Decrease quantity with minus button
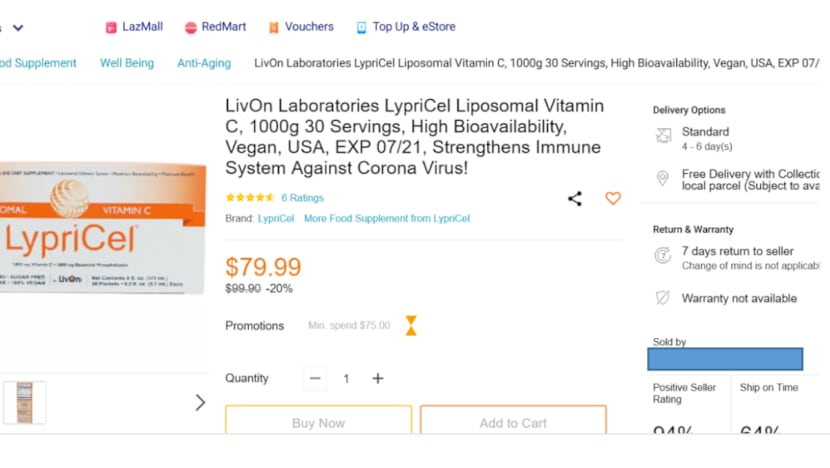 (x=315, y=378)
